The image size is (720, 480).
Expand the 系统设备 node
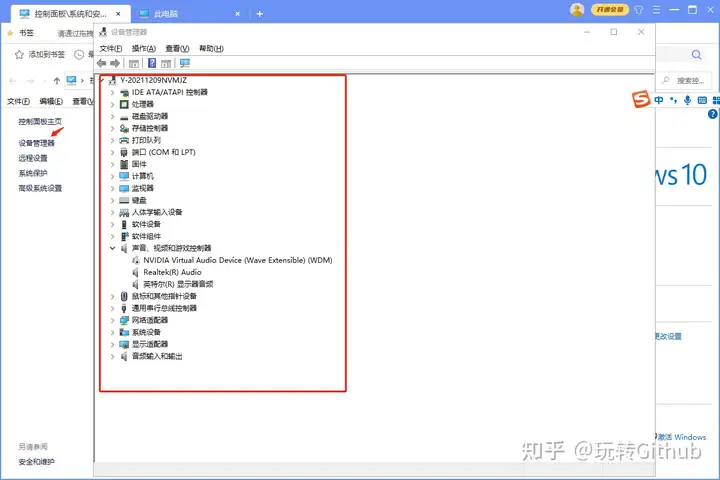(x=112, y=332)
